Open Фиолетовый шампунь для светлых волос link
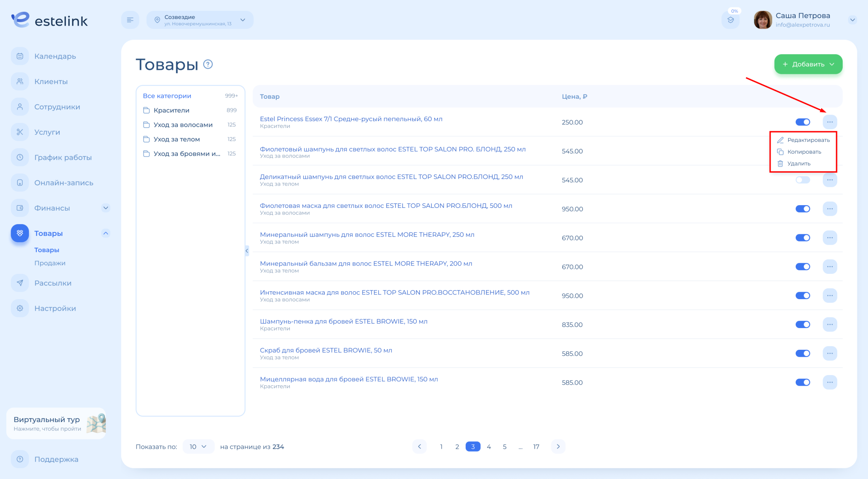This screenshot has width=868, height=479. pyautogui.click(x=392, y=149)
